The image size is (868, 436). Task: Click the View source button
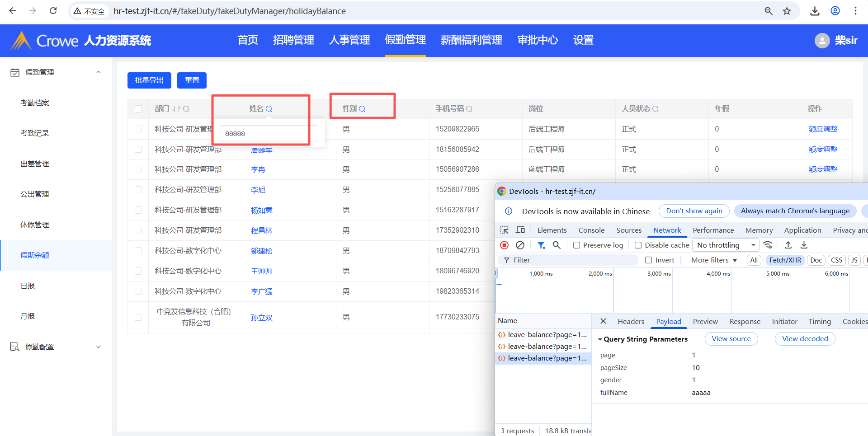click(x=731, y=339)
